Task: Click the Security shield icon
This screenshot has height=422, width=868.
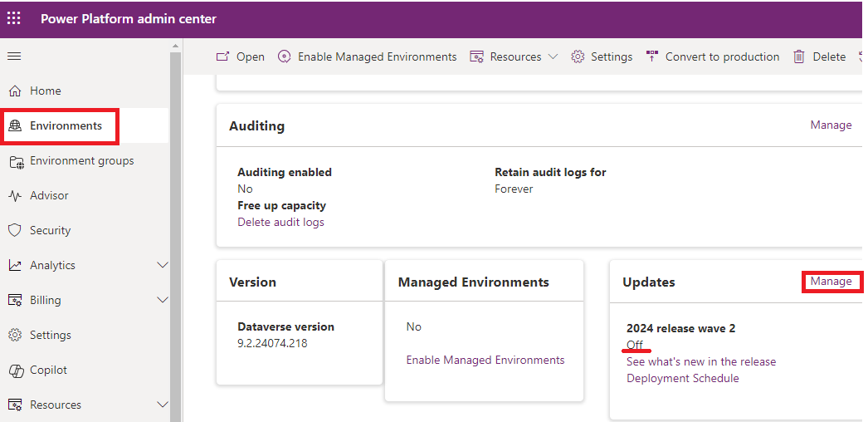Action: (x=15, y=230)
